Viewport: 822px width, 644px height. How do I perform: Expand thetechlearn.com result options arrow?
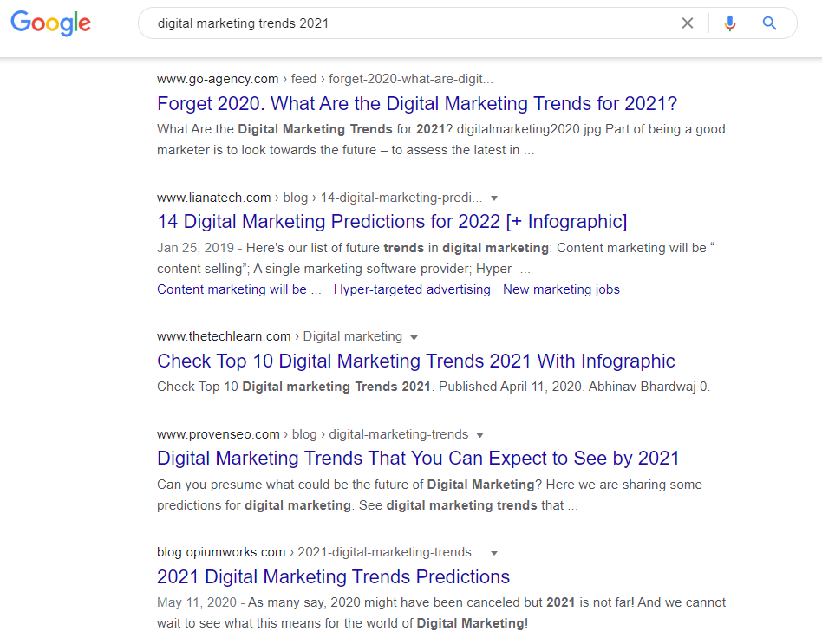414,337
